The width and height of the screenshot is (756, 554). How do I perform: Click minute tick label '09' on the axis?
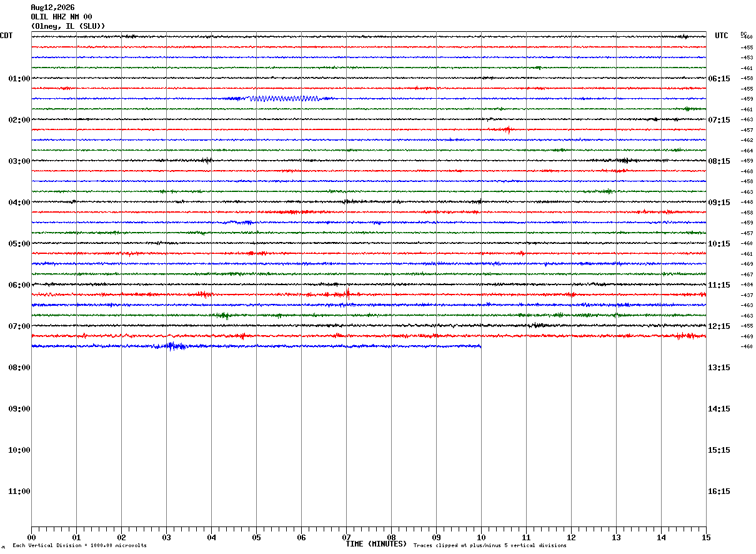[436, 538]
